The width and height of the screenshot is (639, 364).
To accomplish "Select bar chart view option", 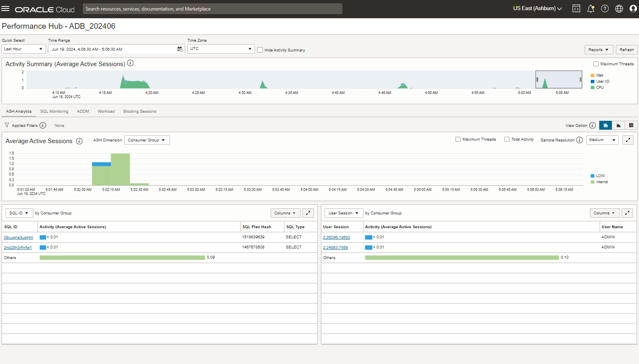I will [x=606, y=125].
